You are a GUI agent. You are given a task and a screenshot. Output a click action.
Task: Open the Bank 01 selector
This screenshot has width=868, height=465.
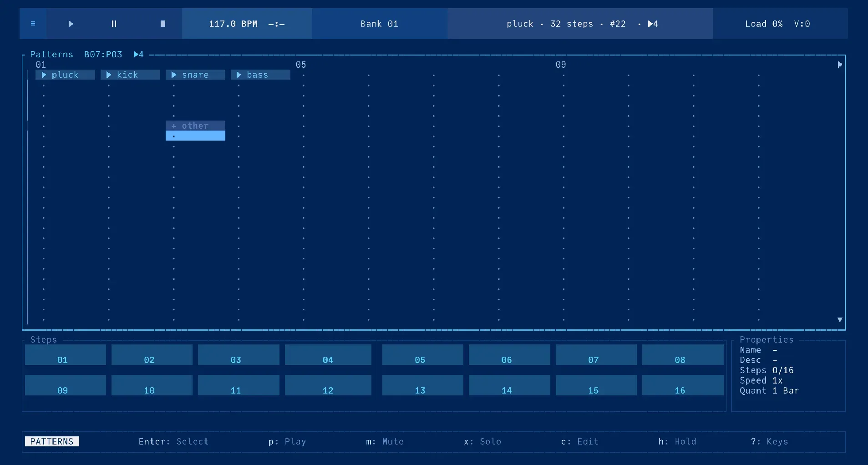[380, 24]
